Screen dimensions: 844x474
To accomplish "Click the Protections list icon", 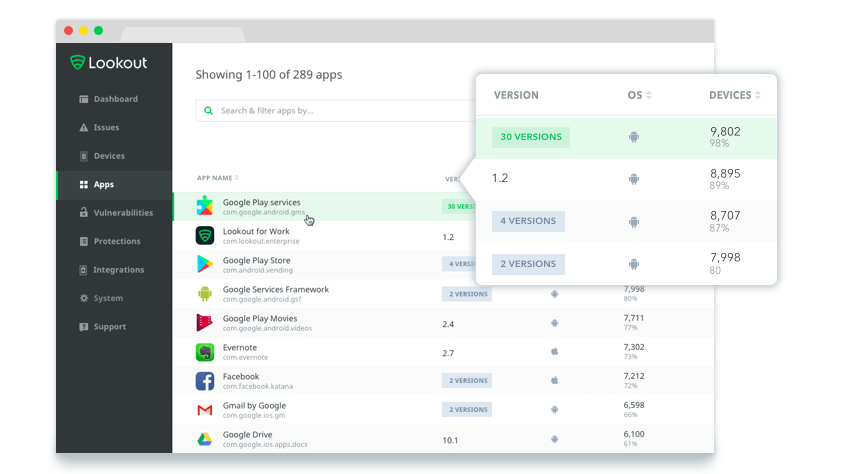I will click(x=83, y=242).
